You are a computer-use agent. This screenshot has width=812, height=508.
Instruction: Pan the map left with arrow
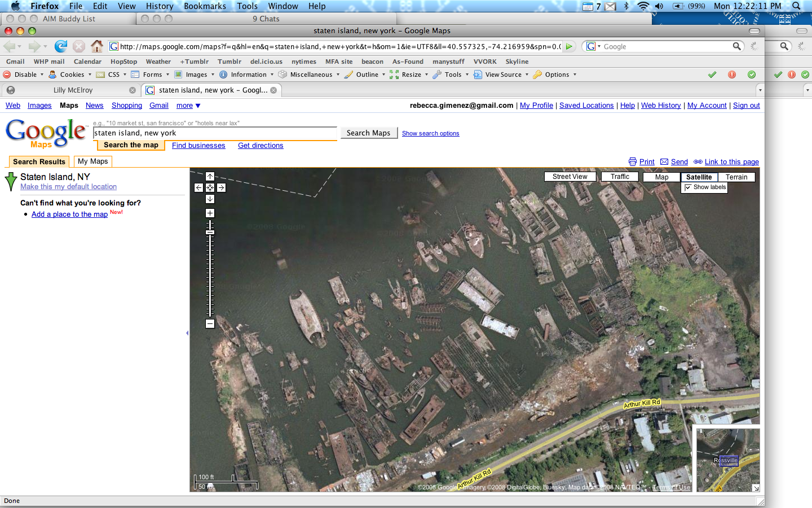(x=198, y=187)
